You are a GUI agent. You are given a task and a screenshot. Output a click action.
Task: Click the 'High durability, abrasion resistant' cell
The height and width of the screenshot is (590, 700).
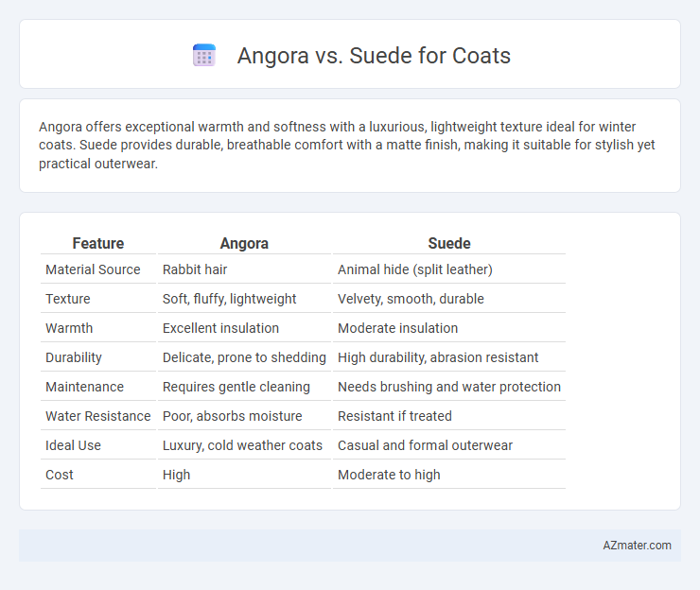438,357
